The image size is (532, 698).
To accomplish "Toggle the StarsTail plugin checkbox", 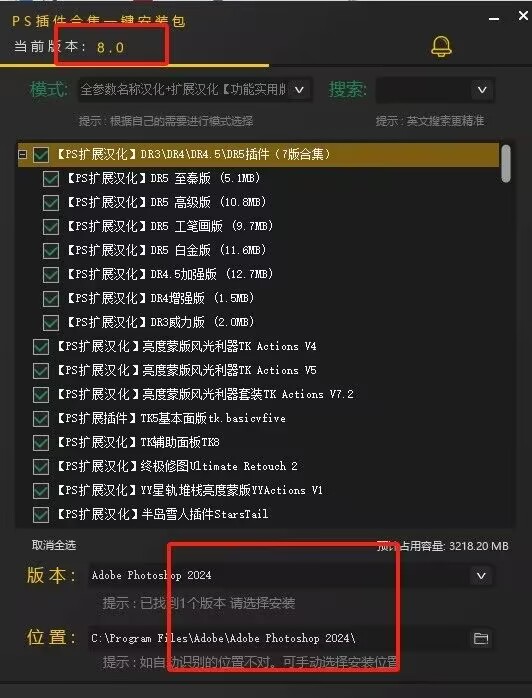I will click(x=41, y=515).
